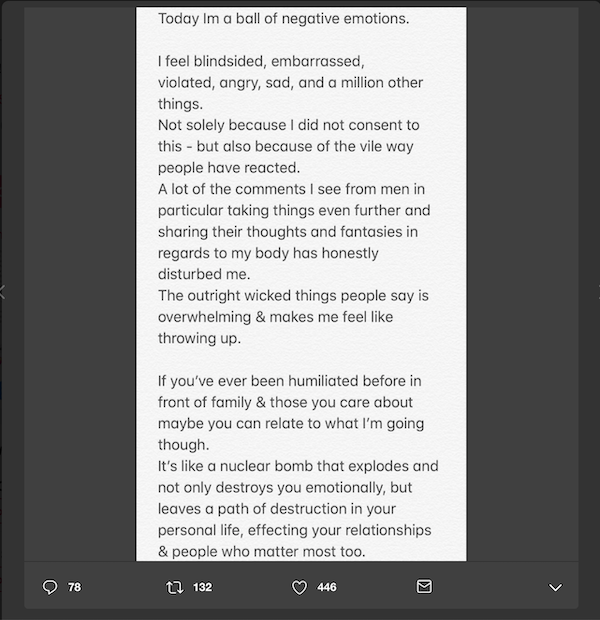Click the statement image in the lightbox
The height and width of the screenshot is (620, 600).
[x=301, y=284]
